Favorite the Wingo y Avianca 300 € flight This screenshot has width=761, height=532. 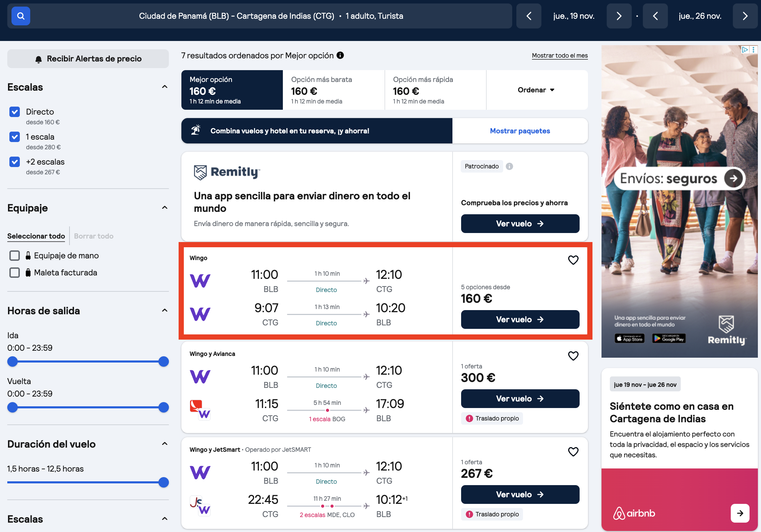[x=573, y=356]
